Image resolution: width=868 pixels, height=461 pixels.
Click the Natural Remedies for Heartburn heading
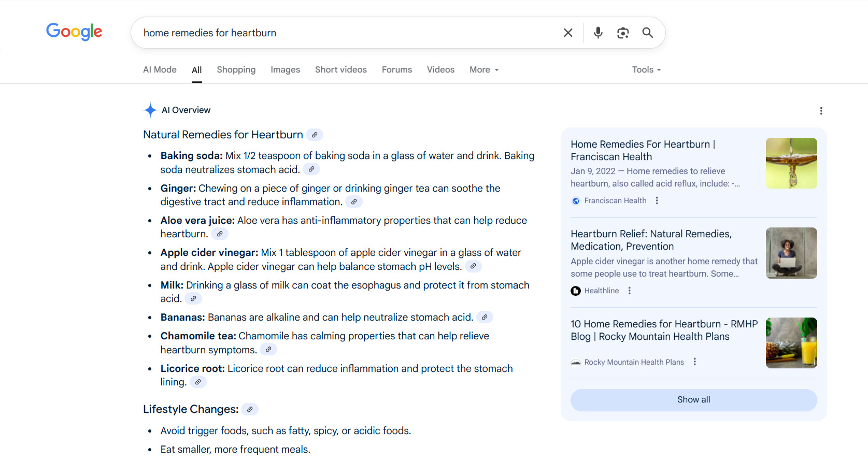pos(223,135)
